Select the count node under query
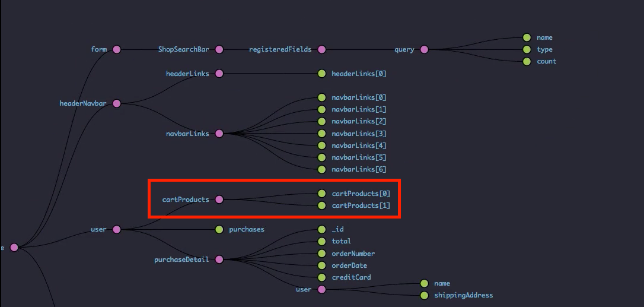644x307 pixels. (527, 61)
